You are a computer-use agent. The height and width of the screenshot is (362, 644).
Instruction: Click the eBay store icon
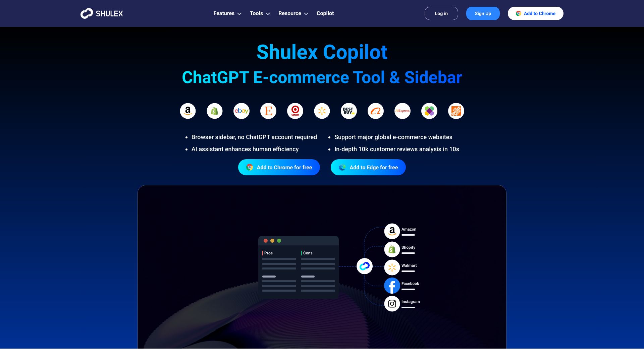241,111
